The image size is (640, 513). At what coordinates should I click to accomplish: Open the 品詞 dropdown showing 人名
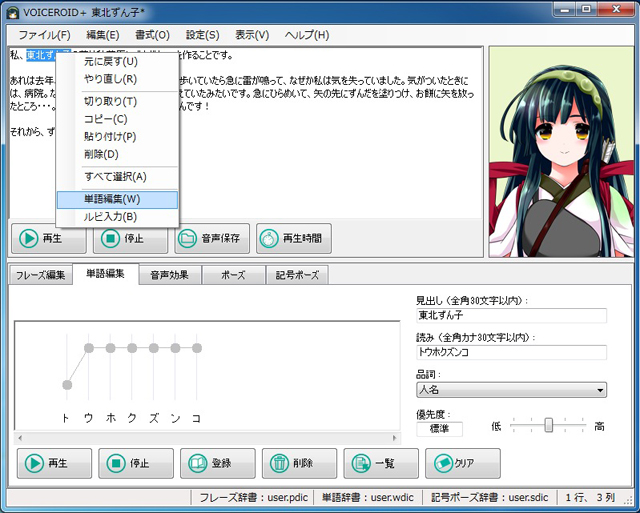[x=511, y=390]
